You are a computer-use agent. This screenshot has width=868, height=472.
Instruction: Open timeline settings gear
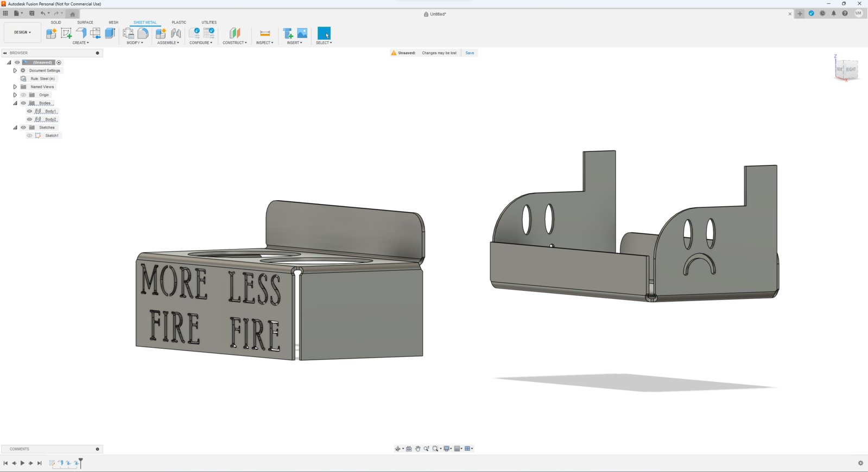[x=860, y=463]
